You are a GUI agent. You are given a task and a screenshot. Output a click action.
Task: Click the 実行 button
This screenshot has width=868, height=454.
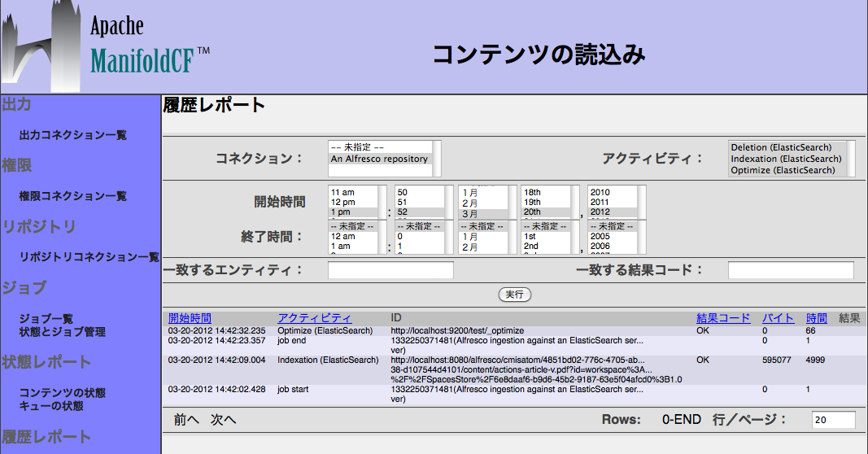coord(514,295)
